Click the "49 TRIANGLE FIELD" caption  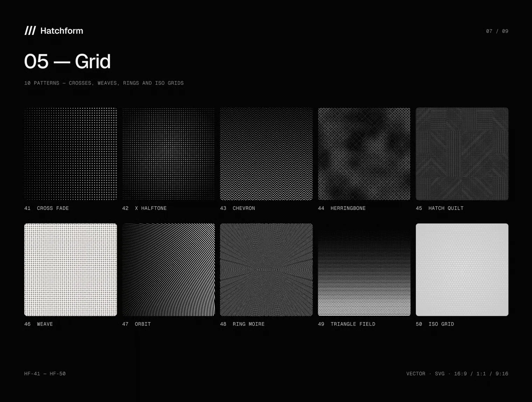click(x=346, y=324)
